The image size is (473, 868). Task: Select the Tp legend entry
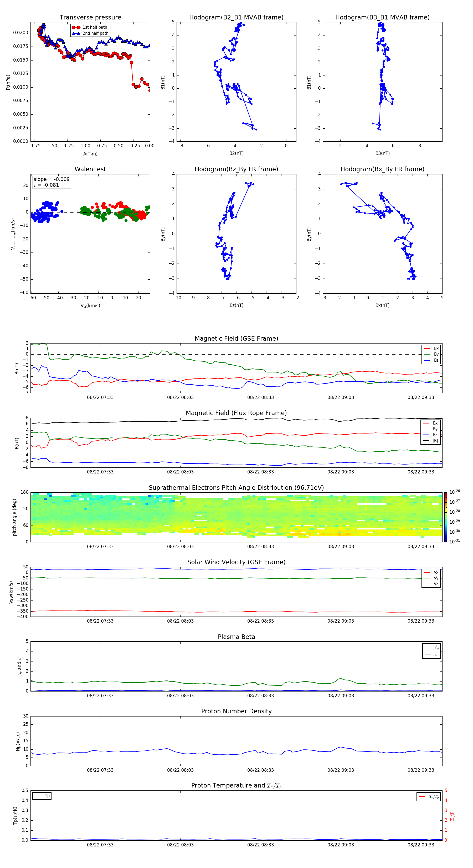[42, 796]
